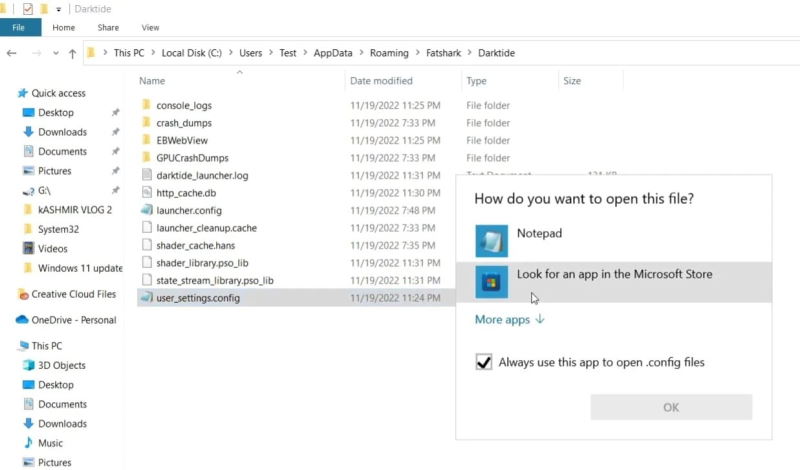
Task: Select Look for an app in Microsoft Store
Action: coord(614,282)
